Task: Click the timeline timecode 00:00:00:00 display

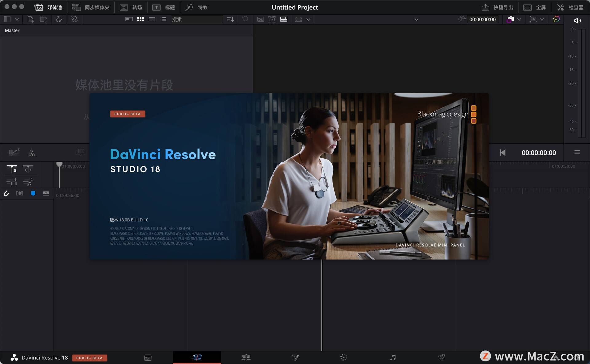Action: point(538,153)
